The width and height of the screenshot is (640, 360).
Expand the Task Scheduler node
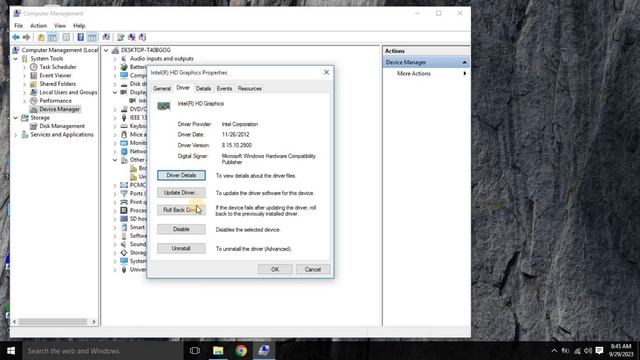point(24,67)
